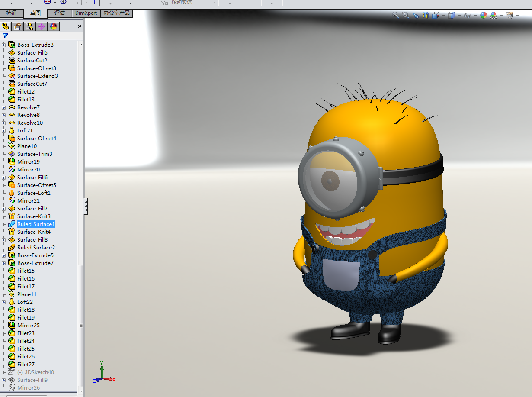Select the suppressed Mirror26 feature
Viewport: 532px width, 397px height.
click(x=29, y=388)
